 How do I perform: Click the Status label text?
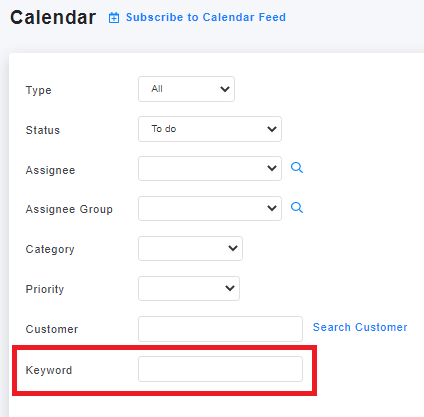(43, 130)
